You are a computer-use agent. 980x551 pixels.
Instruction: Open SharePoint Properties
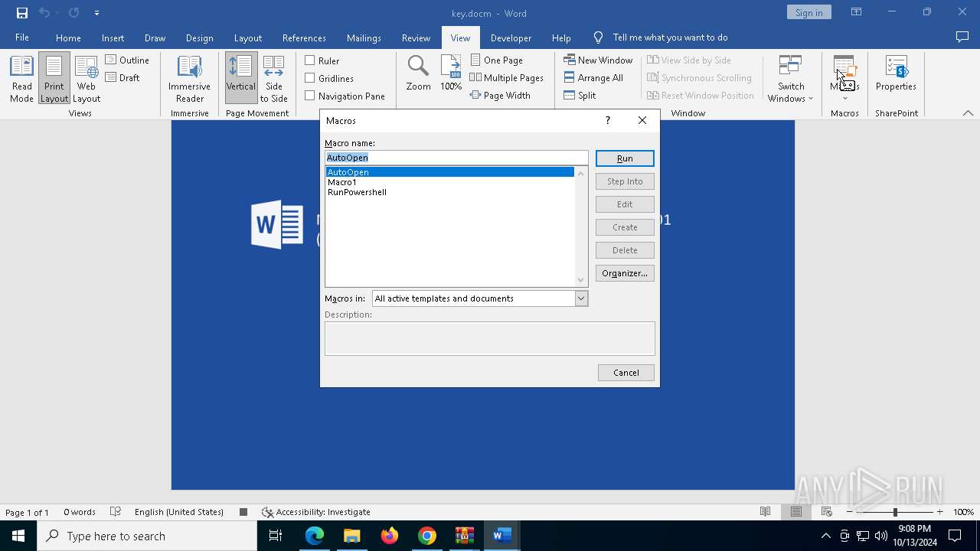896,74
